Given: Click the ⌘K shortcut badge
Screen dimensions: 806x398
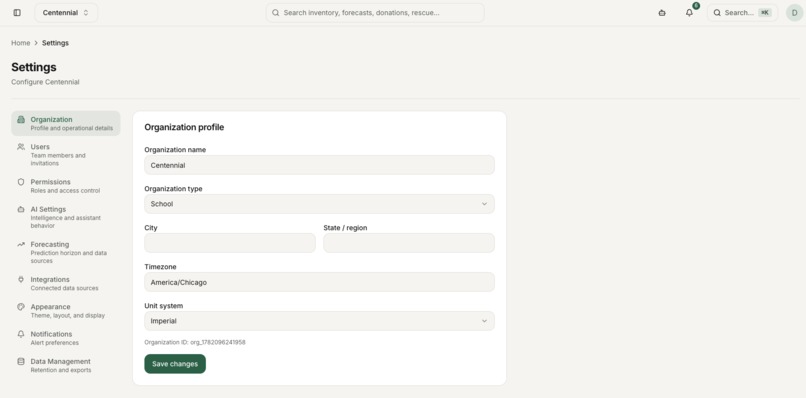Looking at the screenshot, I should pos(765,13).
